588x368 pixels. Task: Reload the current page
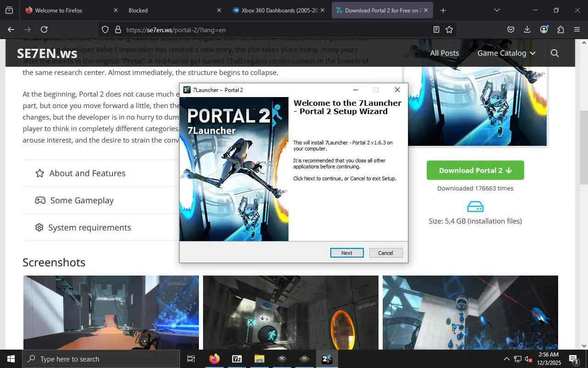pos(44,29)
